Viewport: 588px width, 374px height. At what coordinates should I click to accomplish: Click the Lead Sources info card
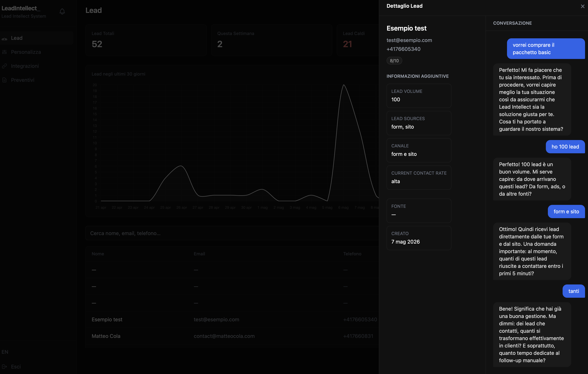pos(419,123)
